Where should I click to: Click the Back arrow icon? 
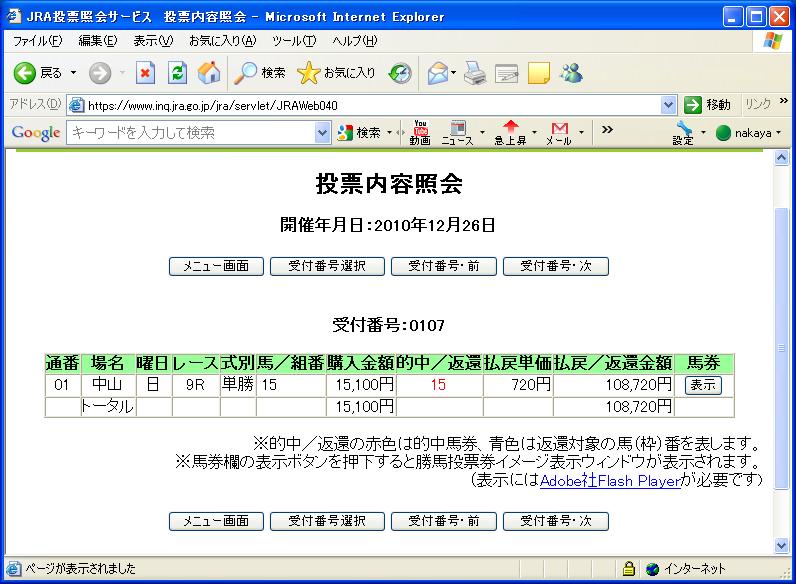(24, 74)
